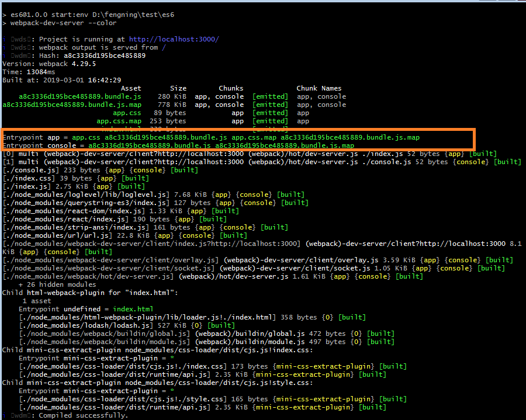Click 'Child html-webpack-plugin for "index.html"' line

pyautogui.click(x=90, y=293)
